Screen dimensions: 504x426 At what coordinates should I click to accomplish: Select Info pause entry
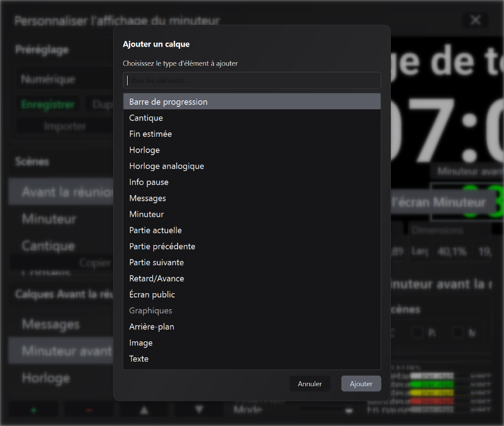tap(251, 182)
